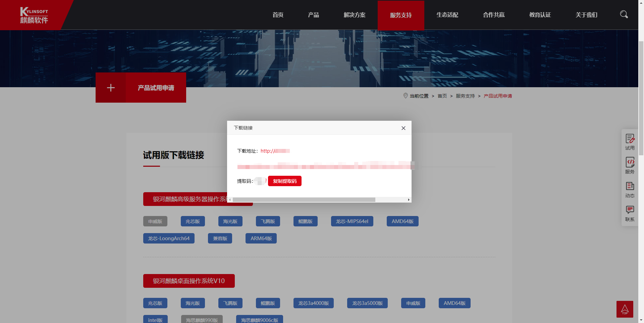Open 生态适配 navigation menu

coord(447,15)
